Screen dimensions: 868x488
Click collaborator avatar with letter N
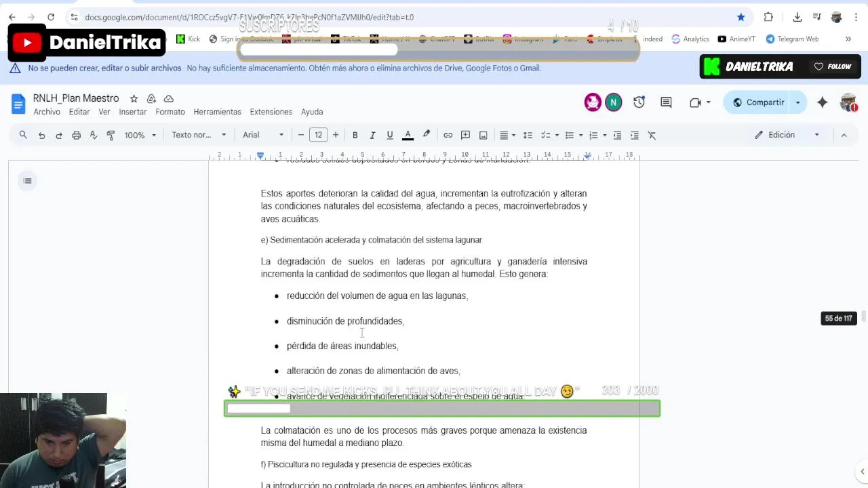(613, 102)
